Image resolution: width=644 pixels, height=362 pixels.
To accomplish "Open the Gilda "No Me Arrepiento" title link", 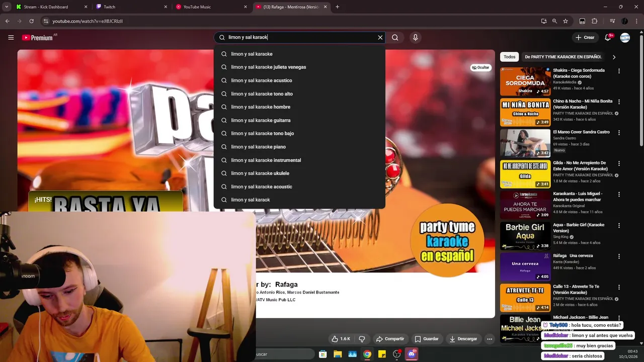I will click(x=581, y=166).
